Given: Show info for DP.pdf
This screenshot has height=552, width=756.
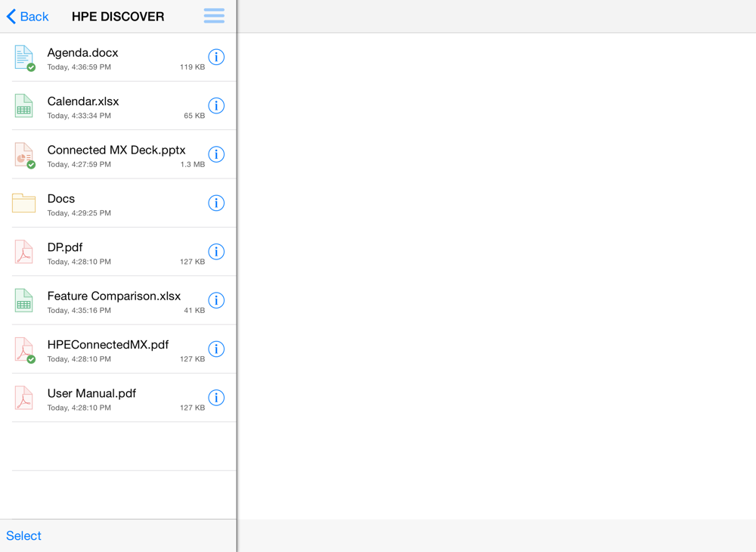Looking at the screenshot, I should (216, 252).
